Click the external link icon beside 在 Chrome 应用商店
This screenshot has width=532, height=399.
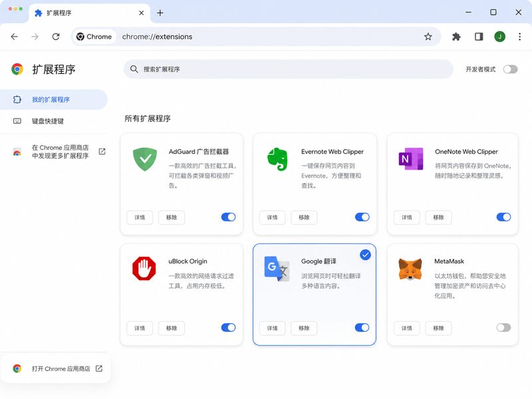click(102, 152)
